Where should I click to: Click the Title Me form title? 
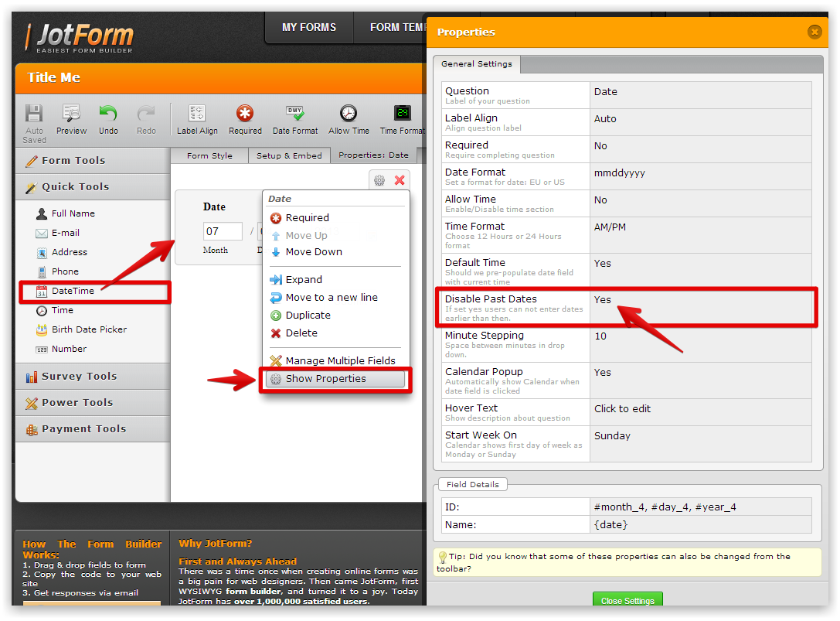coord(53,78)
